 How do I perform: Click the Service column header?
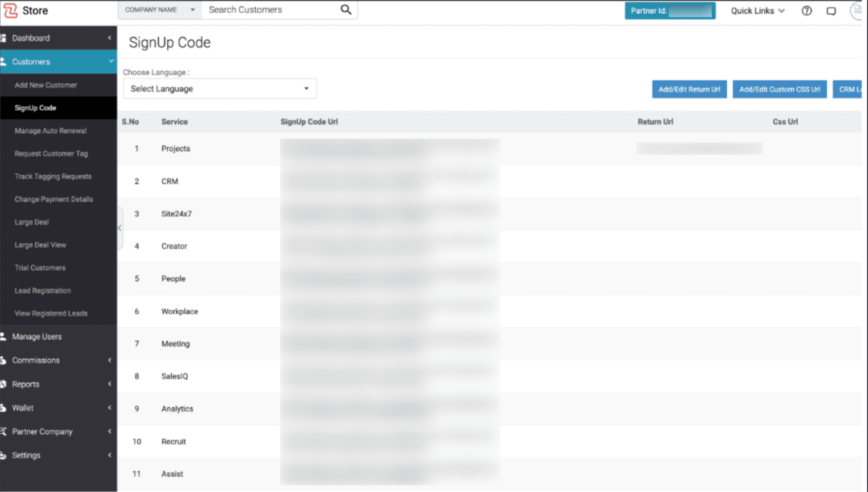175,122
